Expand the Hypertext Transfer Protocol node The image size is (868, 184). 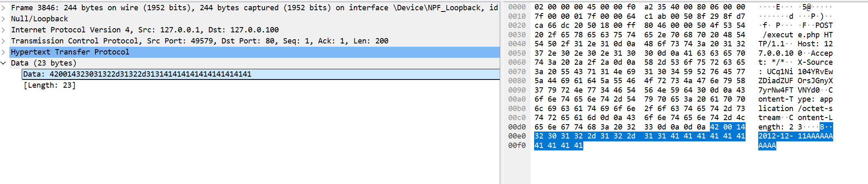click(3, 52)
